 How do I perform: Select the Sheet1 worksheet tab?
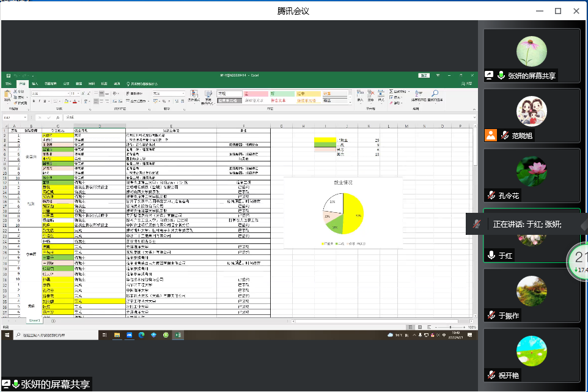point(34,320)
